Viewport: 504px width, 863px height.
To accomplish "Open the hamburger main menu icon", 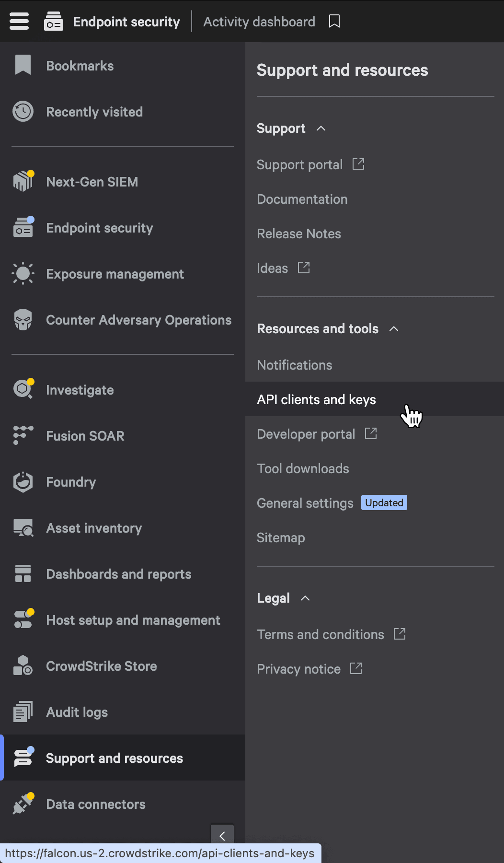I will click(x=19, y=21).
